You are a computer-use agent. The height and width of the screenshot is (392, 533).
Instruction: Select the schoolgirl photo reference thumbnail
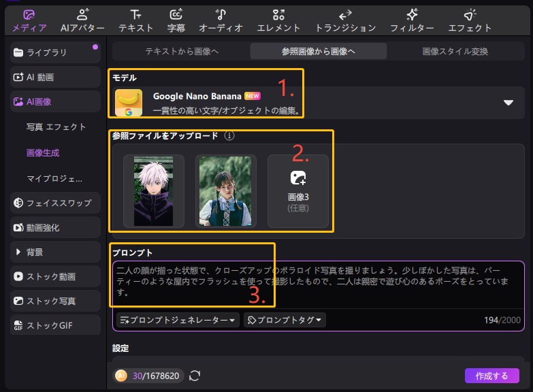[225, 191]
